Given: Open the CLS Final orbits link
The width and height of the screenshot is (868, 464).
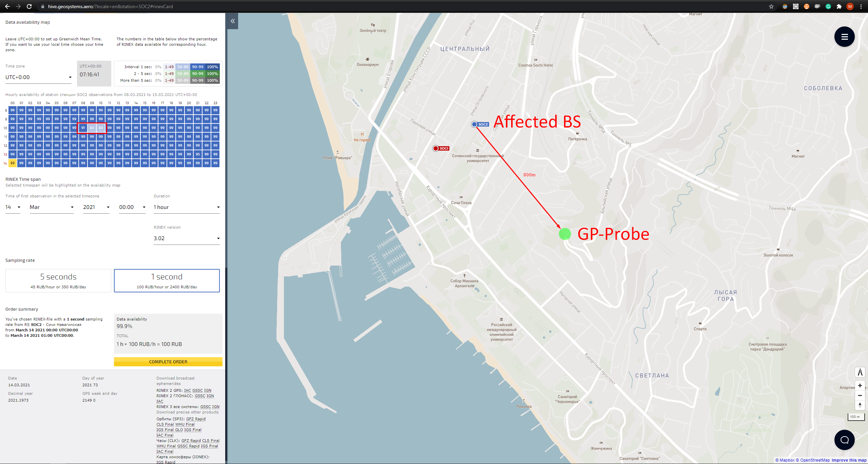Looking at the screenshot, I should pyautogui.click(x=165, y=425).
